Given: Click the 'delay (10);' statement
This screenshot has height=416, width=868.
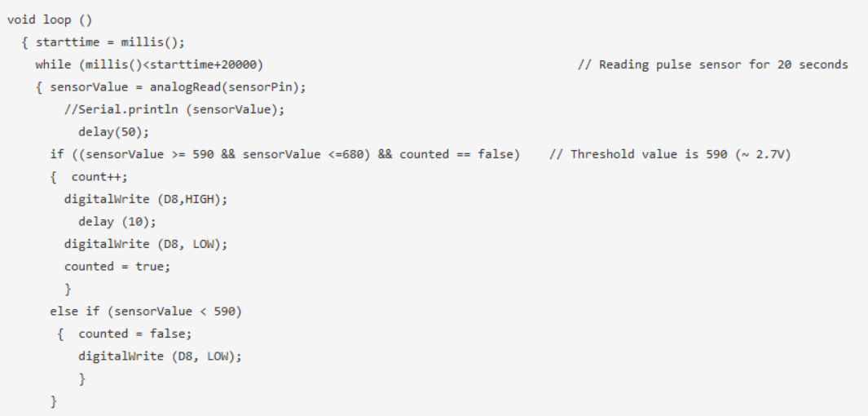Looking at the screenshot, I should point(117,221).
